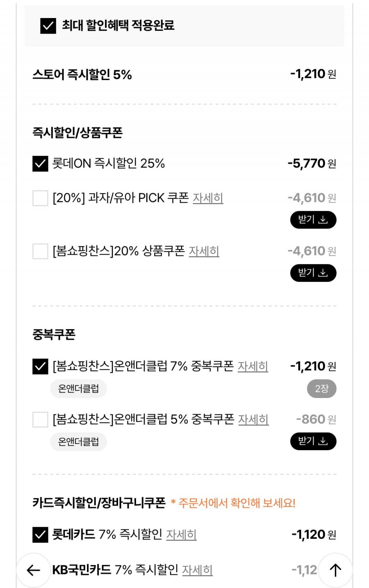Tap the 2장 coupon count badge
Image resolution: width=369 pixels, height=588 pixels.
321,389
